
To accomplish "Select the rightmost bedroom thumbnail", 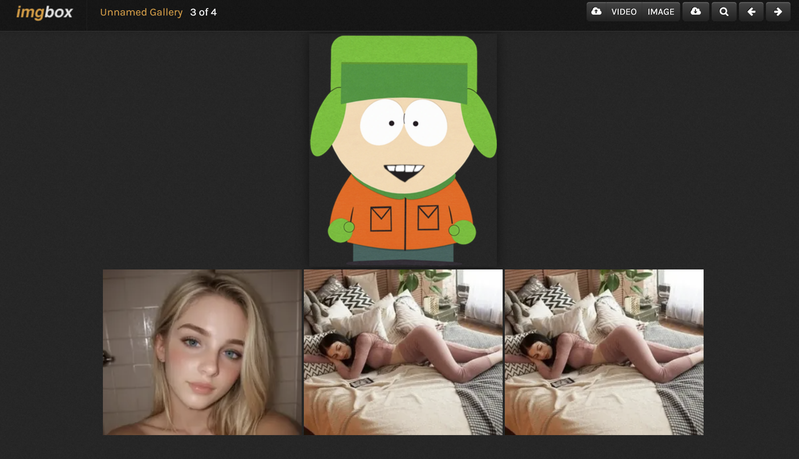I will pos(603,352).
